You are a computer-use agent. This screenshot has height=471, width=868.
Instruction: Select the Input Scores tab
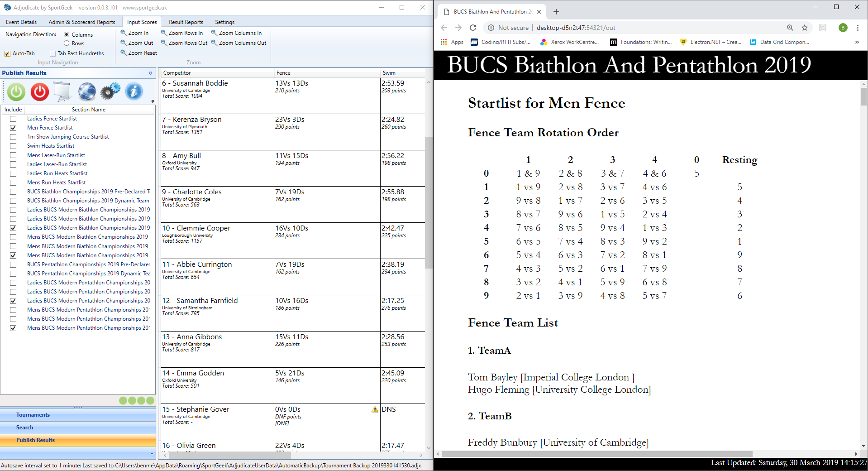tap(142, 22)
